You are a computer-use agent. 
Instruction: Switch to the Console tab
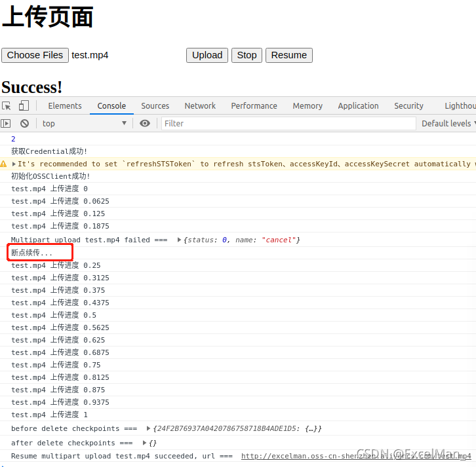[111, 106]
